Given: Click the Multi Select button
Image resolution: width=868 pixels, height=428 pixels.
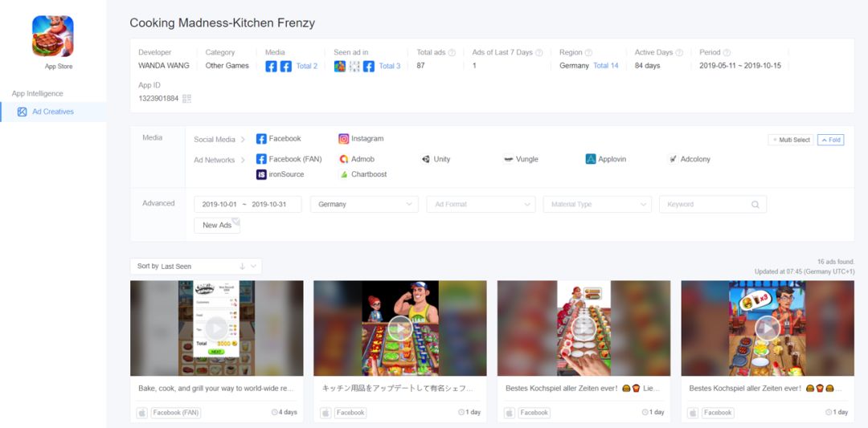Looking at the screenshot, I should tap(791, 140).
